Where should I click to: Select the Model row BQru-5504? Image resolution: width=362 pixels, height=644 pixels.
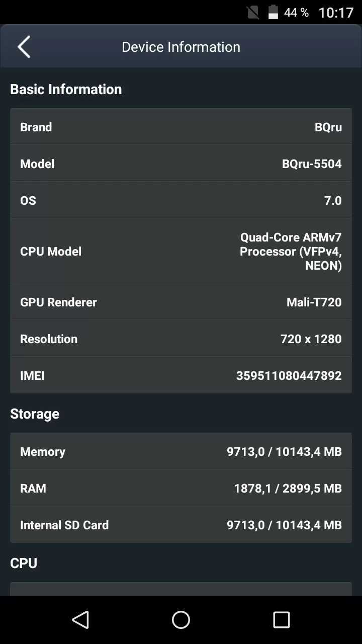[x=181, y=164]
